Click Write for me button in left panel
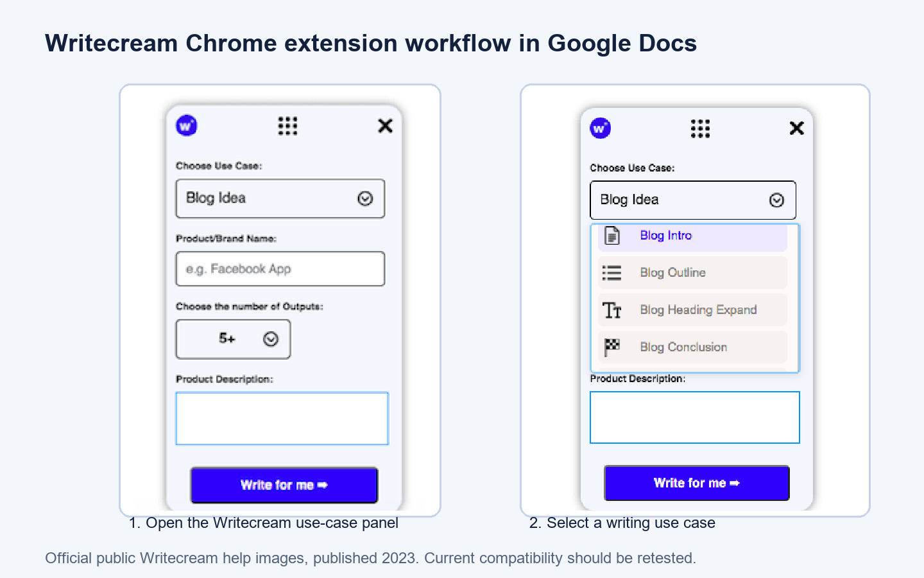Screen dimensions: 924x578 [x=284, y=485]
